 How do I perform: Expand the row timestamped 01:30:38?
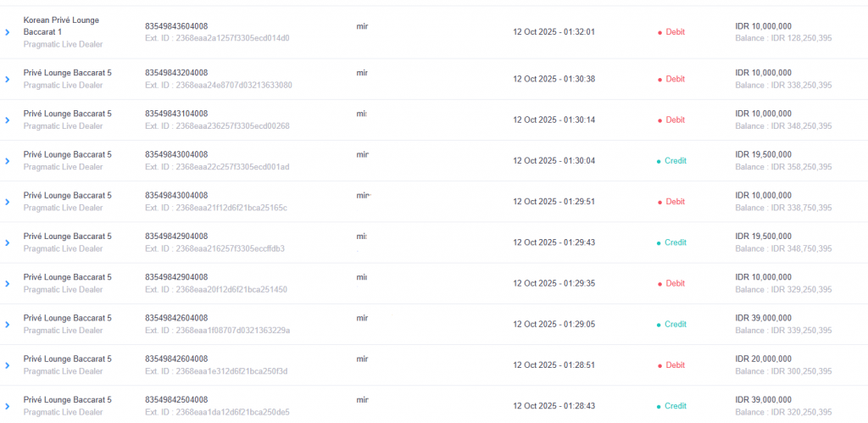8,79
